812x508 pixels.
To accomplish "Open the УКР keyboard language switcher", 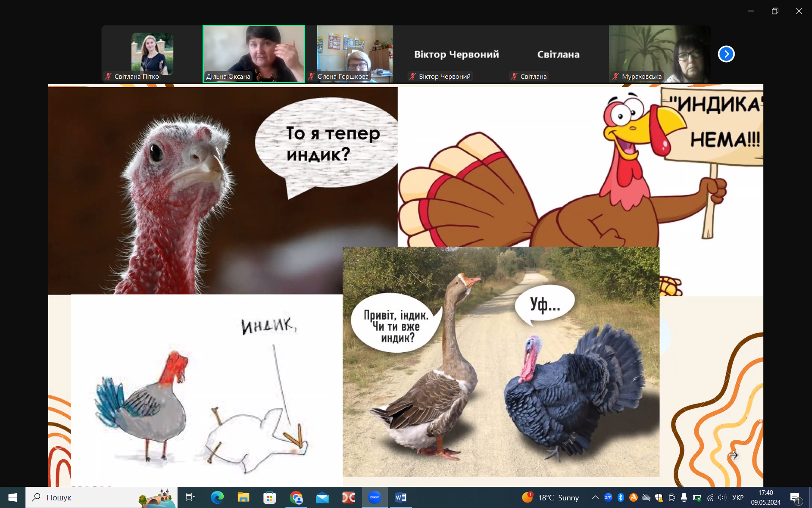I will pos(738,497).
